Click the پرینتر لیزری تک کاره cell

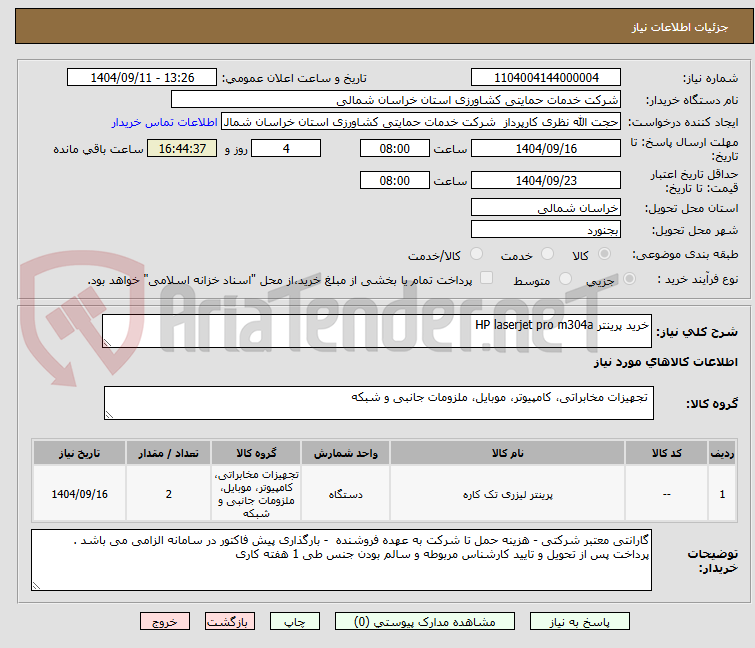(x=508, y=494)
